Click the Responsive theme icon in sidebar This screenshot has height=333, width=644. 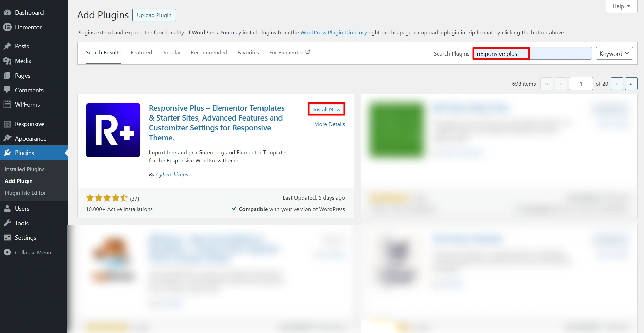tap(7, 124)
